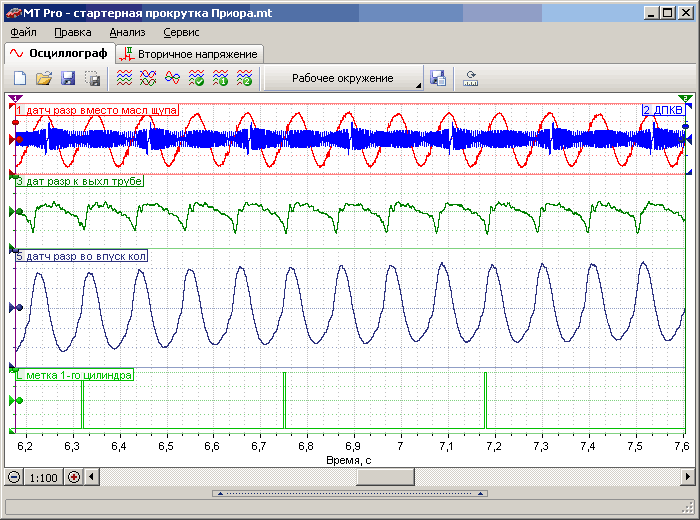
Task: Click the zoom out minus button
Action: tap(14, 477)
